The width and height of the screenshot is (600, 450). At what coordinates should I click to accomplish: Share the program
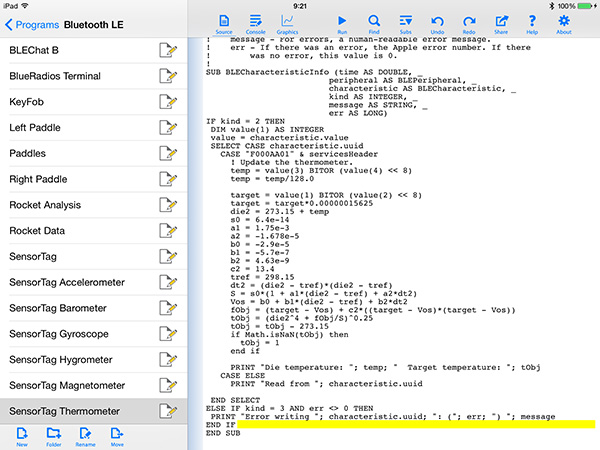501,24
